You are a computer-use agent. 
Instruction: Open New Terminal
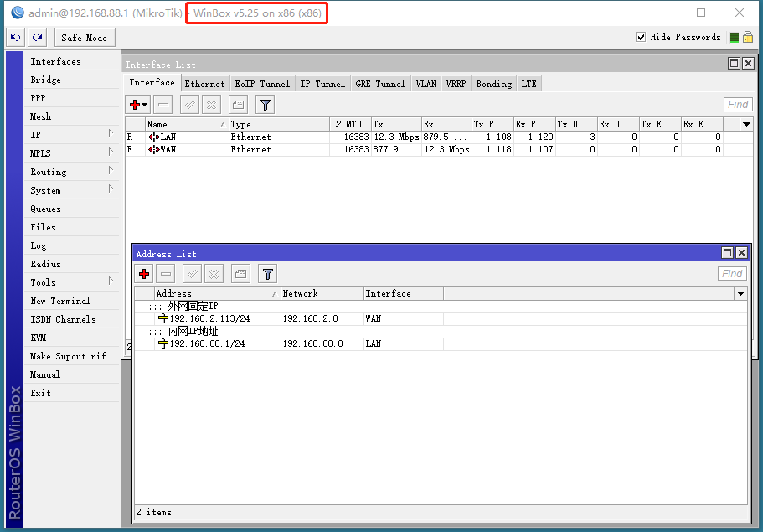(71, 302)
